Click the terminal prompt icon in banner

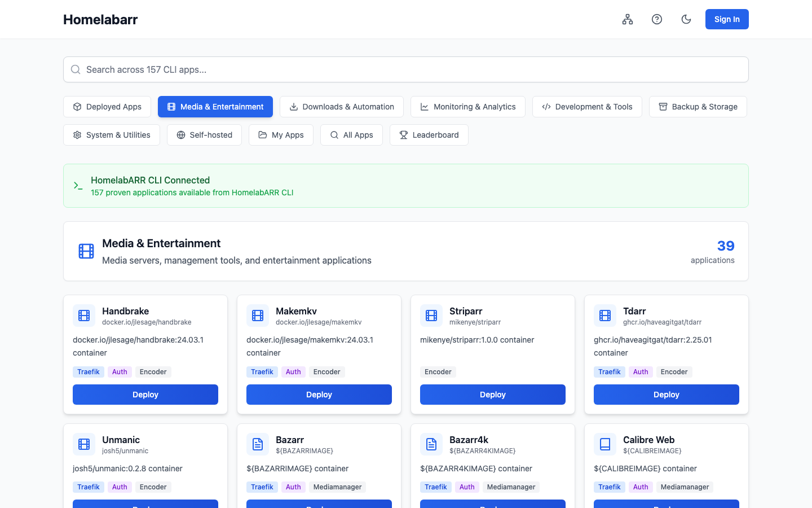pos(78,186)
